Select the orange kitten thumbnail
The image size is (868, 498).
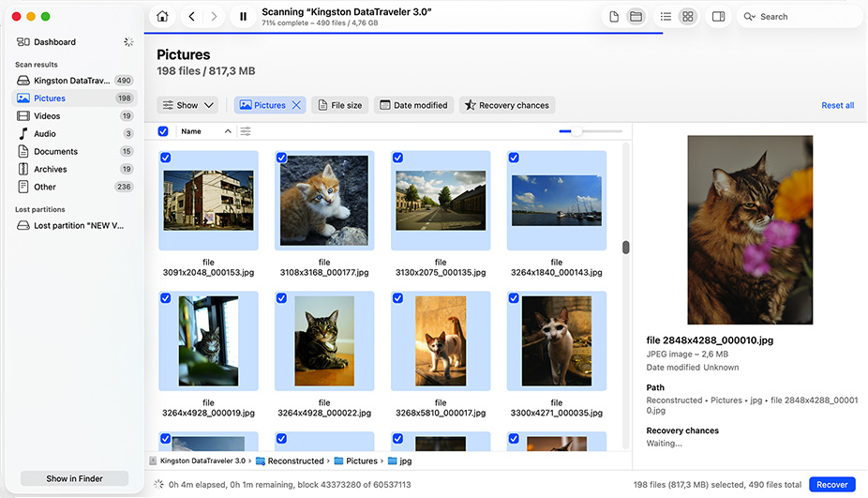click(324, 200)
